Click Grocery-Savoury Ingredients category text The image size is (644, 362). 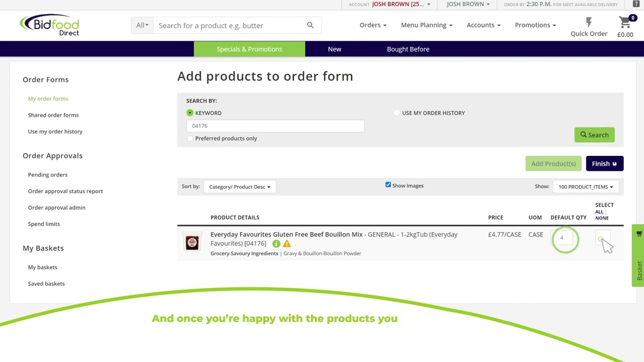pyautogui.click(x=244, y=253)
